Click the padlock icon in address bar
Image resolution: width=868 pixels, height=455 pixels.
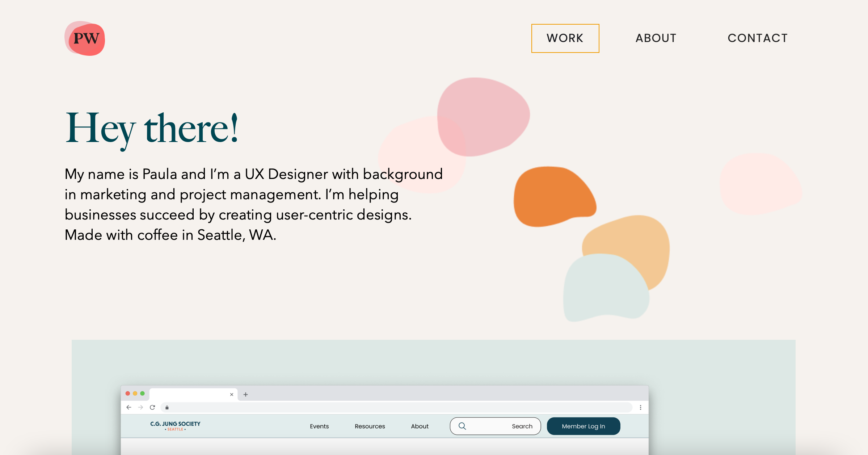pyautogui.click(x=167, y=408)
